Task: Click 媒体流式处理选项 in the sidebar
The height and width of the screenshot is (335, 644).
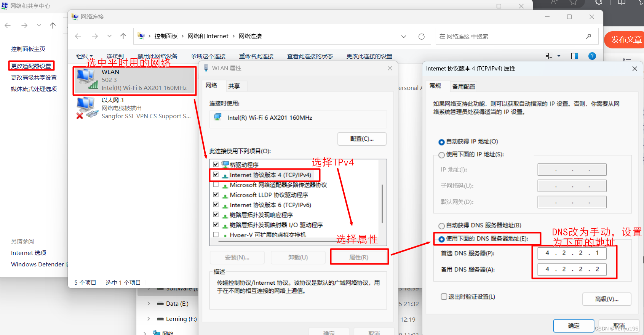Action: pyautogui.click(x=34, y=89)
